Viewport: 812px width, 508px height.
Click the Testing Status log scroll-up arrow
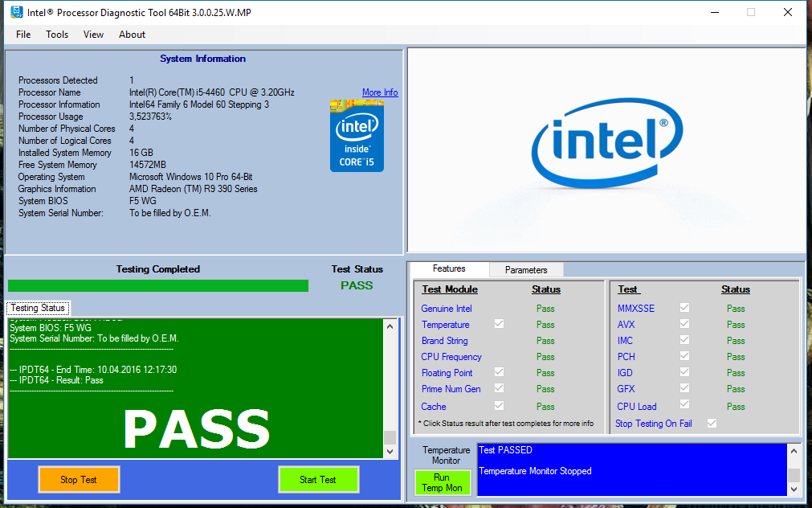pos(390,326)
